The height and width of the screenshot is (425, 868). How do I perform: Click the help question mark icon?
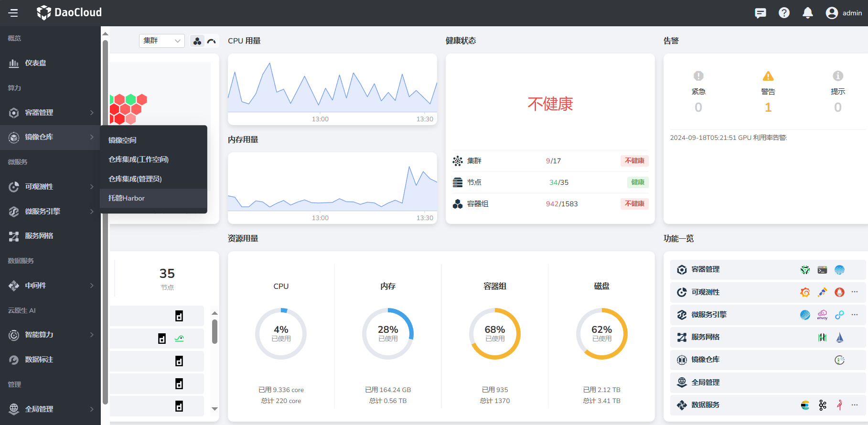[x=784, y=13]
